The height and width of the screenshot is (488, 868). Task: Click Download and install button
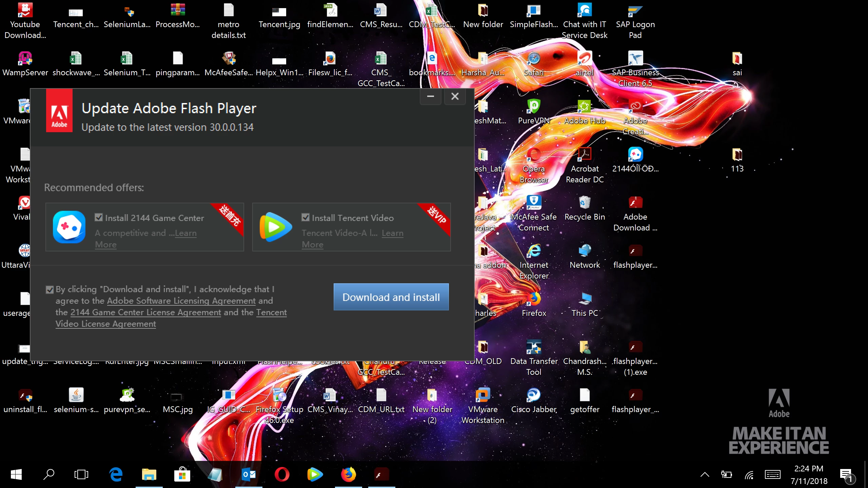[x=391, y=297]
